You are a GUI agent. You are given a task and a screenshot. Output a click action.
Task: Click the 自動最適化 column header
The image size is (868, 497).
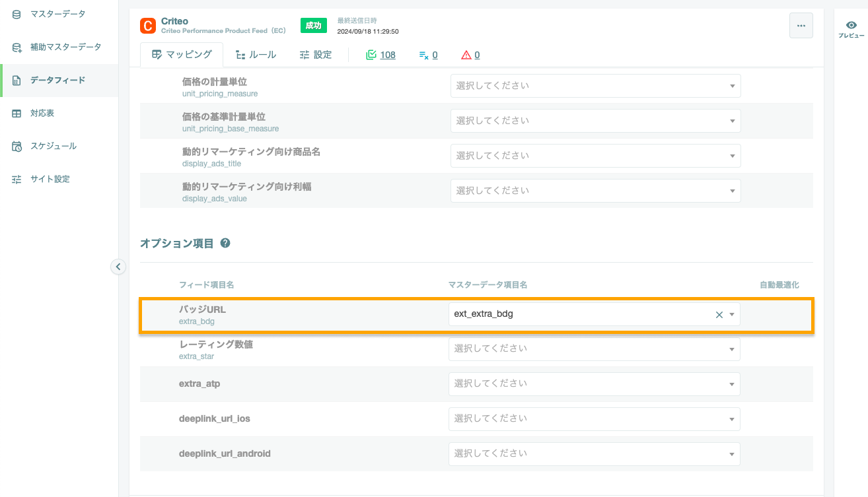point(779,284)
